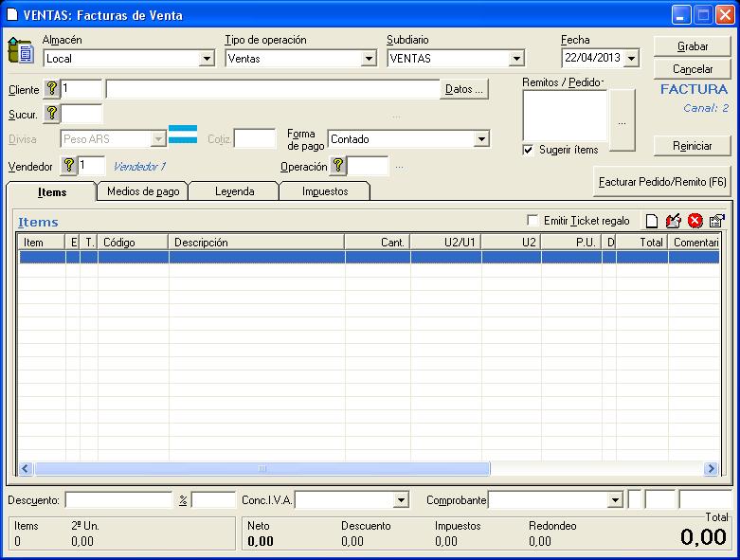
Task: Open the Tipo de operación dropdown
Action: pyautogui.click(x=369, y=59)
